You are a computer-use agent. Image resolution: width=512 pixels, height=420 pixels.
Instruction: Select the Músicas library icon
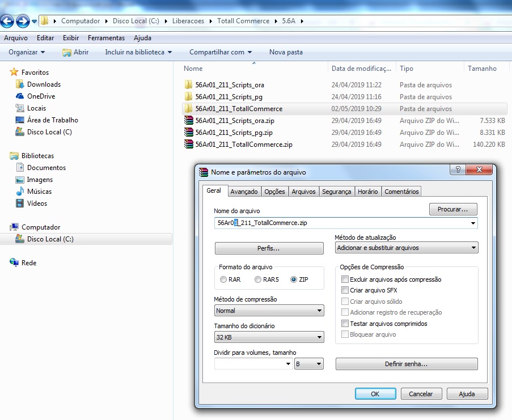[20, 191]
